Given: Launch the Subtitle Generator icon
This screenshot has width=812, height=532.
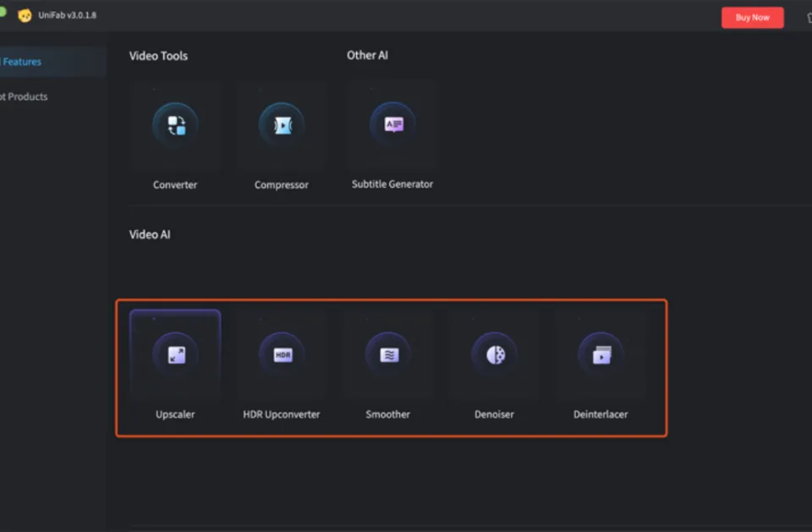Looking at the screenshot, I should pyautogui.click(x=393, y=124).
